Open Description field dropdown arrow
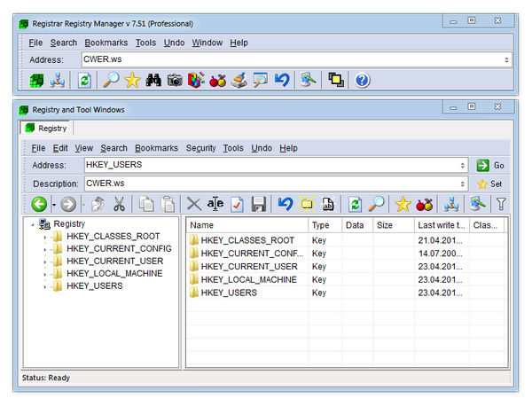The height and width of the screenshot is (406, 532). 462,183
